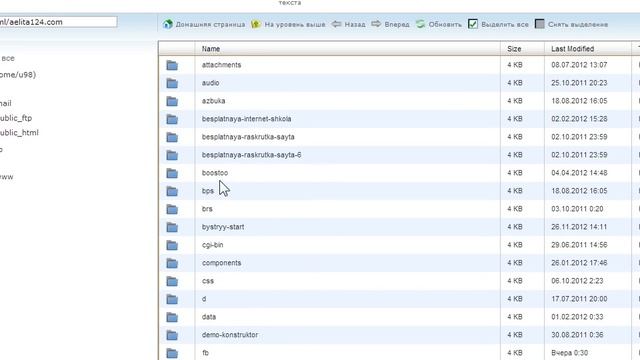
Task: Click the Снять выделение label
Action: pos(578,24)
